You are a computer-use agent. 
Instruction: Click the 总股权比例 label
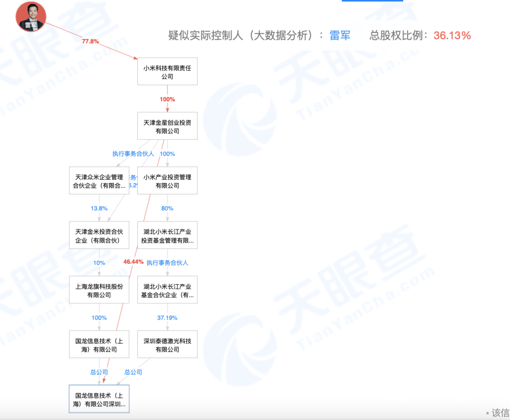pos(398,35)
